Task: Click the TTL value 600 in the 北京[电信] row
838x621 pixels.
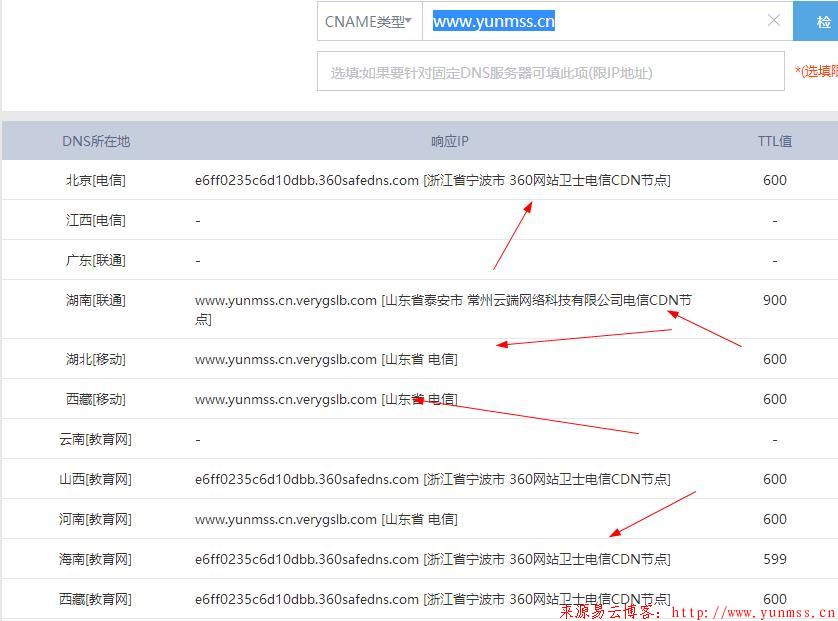Action: [x=774, y=180]
